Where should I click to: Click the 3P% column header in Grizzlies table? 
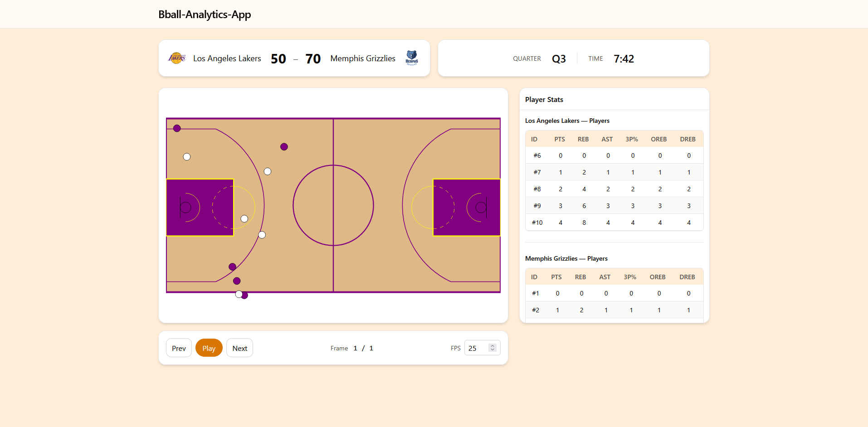click(x=630, y=277)
